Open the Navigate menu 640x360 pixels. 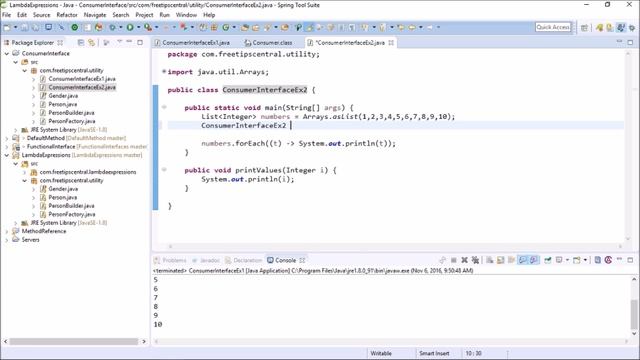95,15
